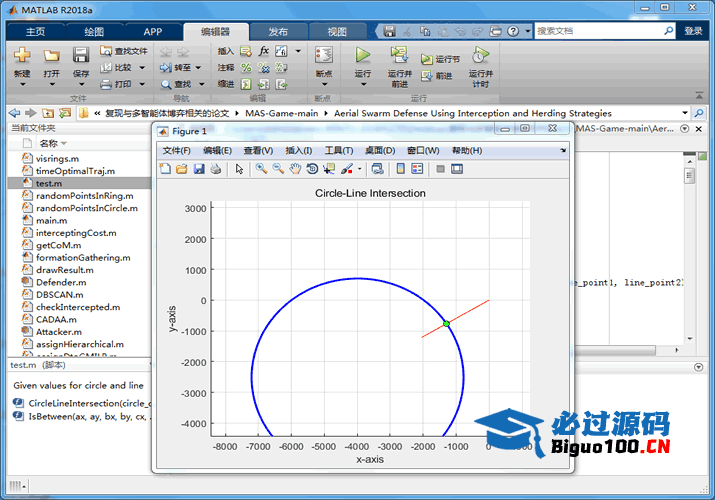Click Save Figure icon in Figure 1 toolbar
Image resolution: width=715 pixels, height=500 pixels.
(x=199, y=169)
